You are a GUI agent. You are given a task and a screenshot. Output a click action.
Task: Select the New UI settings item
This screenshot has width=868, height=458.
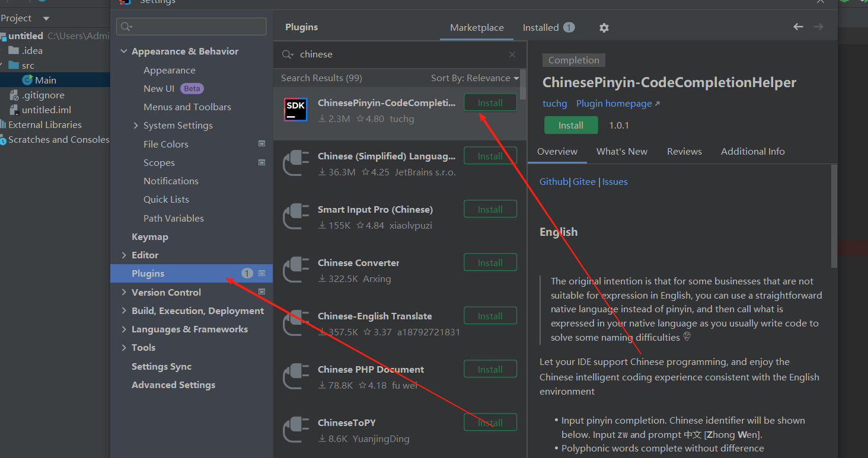pos(159,88)
